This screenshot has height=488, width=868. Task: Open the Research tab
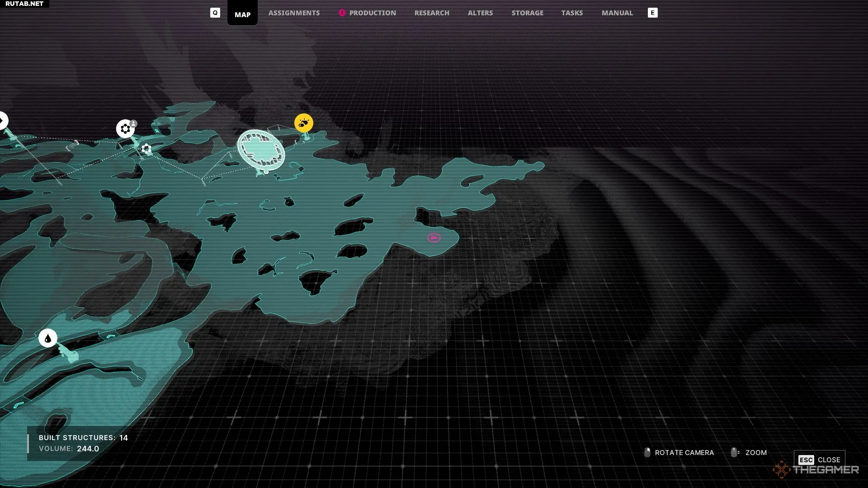(432, 13)
